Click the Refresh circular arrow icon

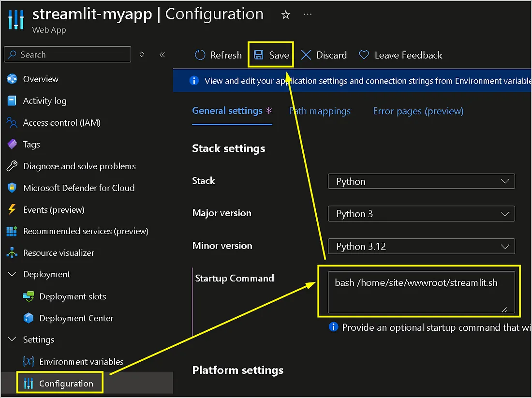200,55
